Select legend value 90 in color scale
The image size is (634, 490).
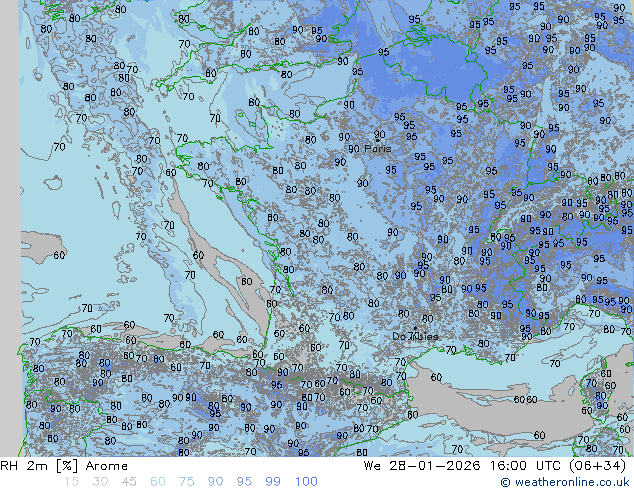215,482
